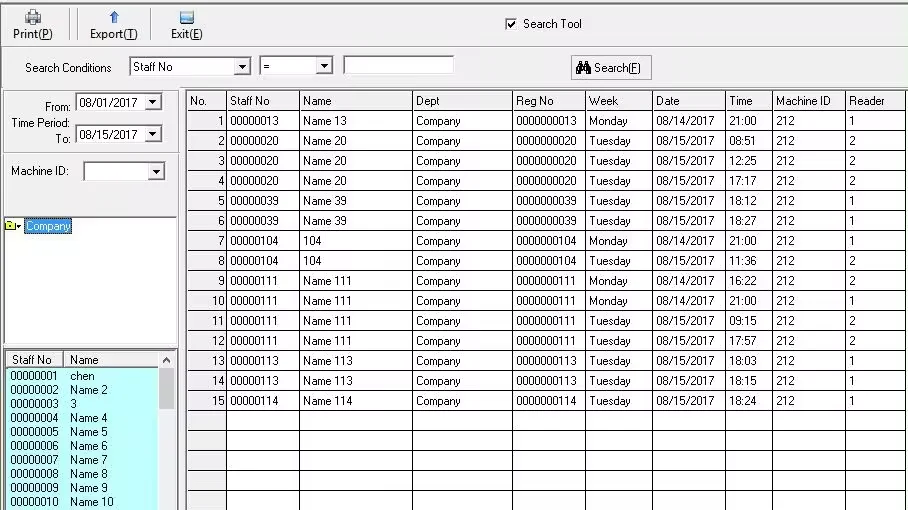Click the Export arrow icon
Viewport: 908px width, 510px height.
click(114, 17)
